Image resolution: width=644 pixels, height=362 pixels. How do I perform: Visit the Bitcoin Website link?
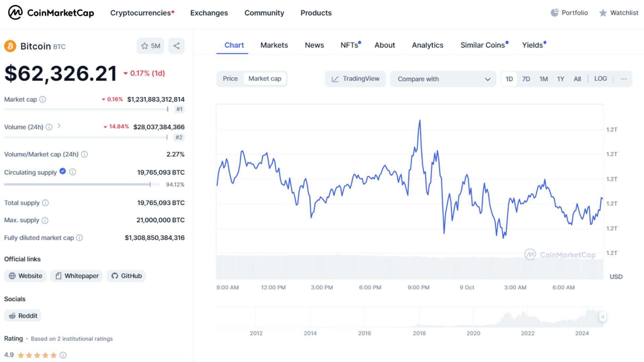pos(25,276)
